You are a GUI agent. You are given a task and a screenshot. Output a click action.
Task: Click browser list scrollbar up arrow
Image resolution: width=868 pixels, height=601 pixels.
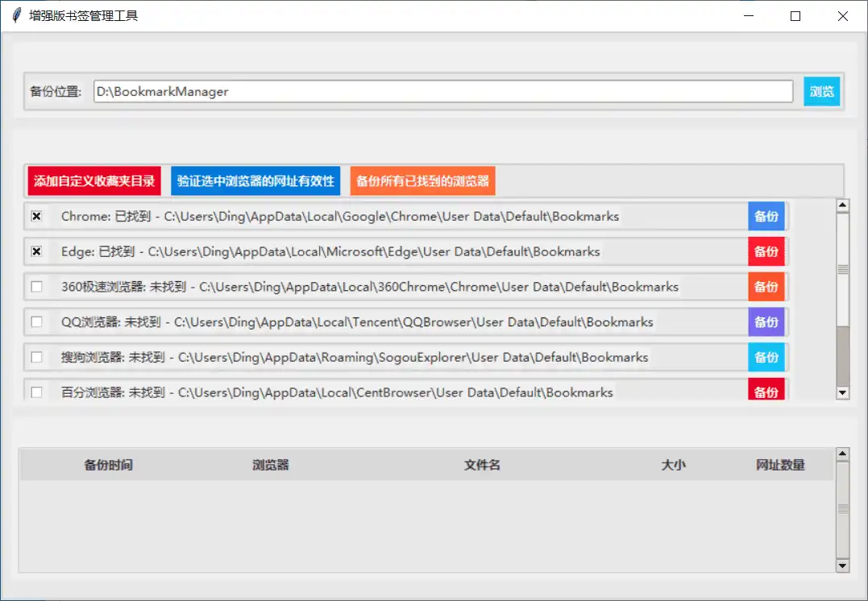pyautogui.click(x=842, y=205)
